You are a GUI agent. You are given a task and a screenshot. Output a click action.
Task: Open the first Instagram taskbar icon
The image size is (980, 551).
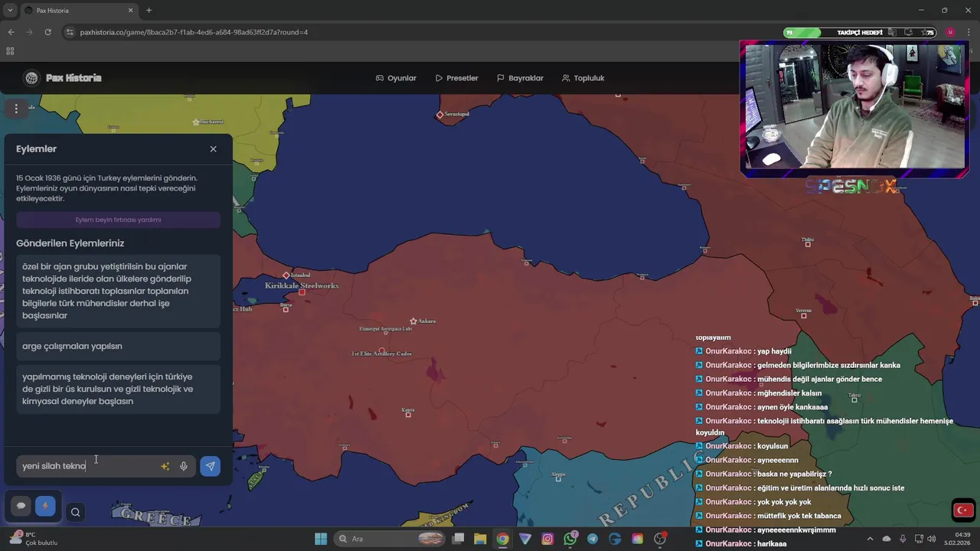(547, 539)
